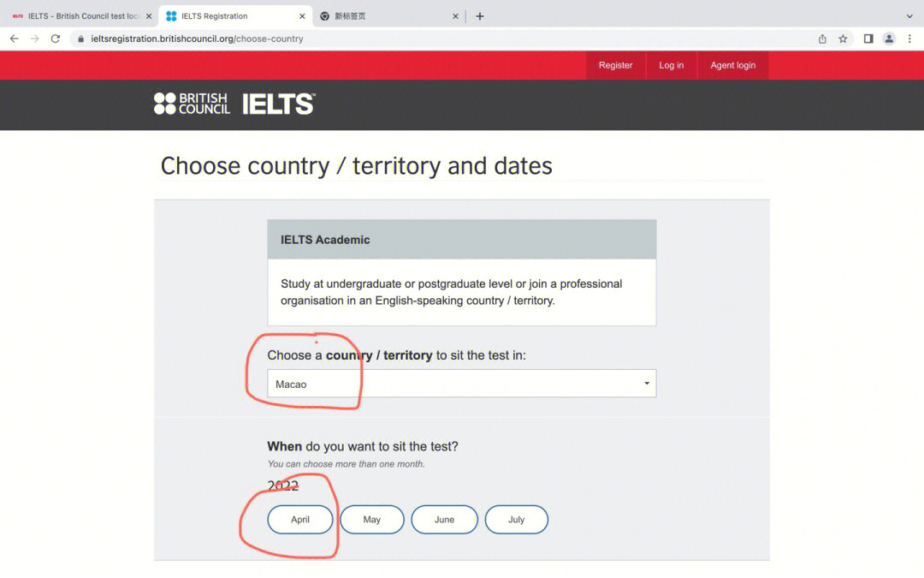Select the May month option

pyautogui.click(x=372, y=520)
